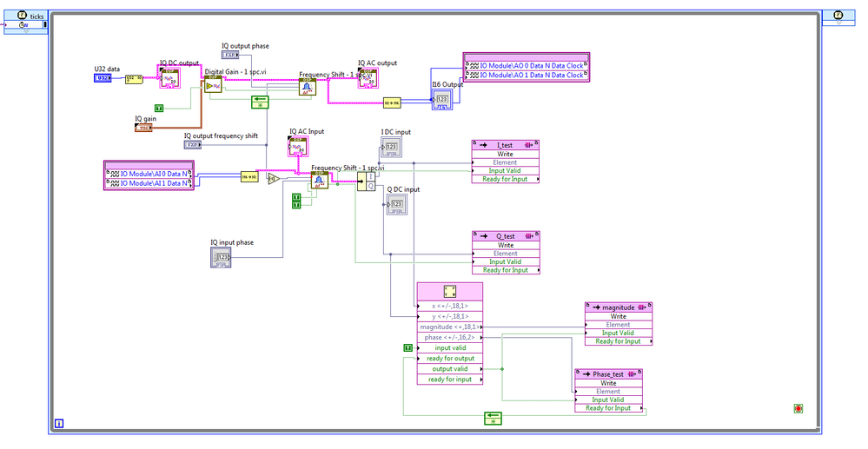Click Input Valid on Q_test FIFO

[x=506, y=261]
